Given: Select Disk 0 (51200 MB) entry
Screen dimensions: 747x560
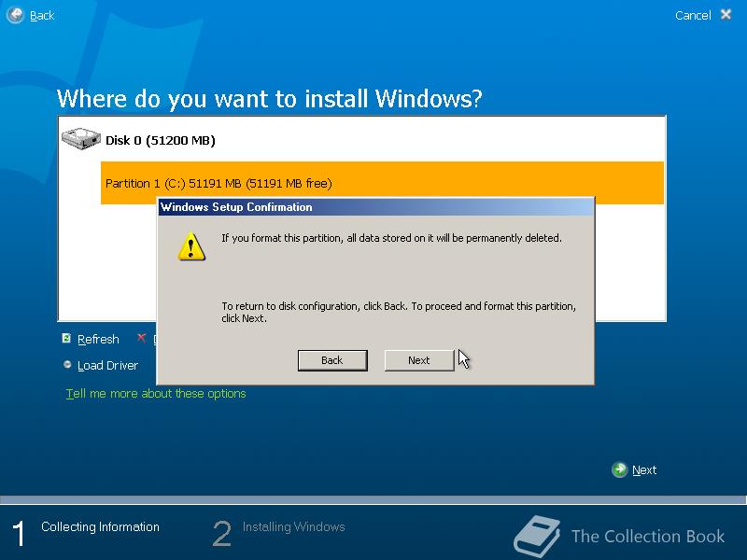Looking at the screenshot, I should tap(160, 141).
